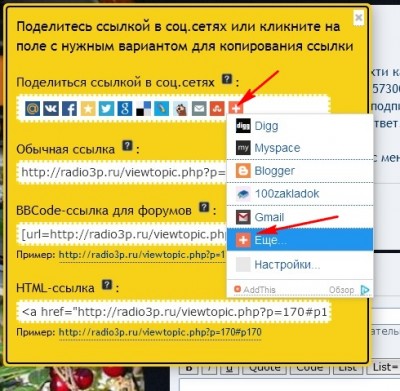Select Blogger in the share menu

[300, 171]
